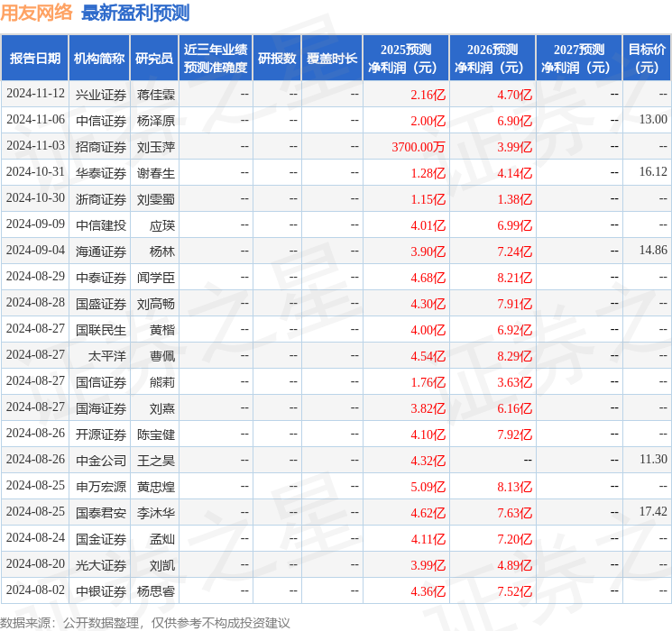Click analyst name 熊莉
Image resolution: width=672 pixels, height=631 pixels.
[162, 382]
